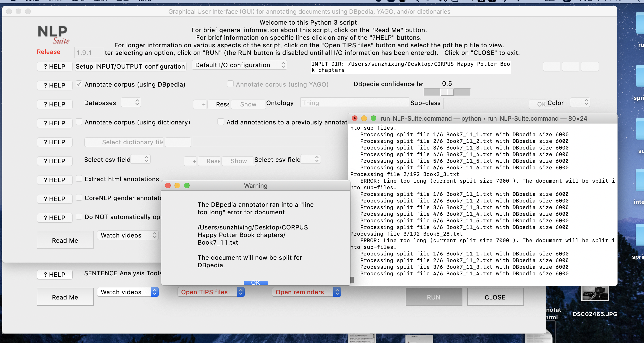This screenshot has width=644, height=343.
Task: Open the Open reminders dropdown
Action: tap(306, 292)
